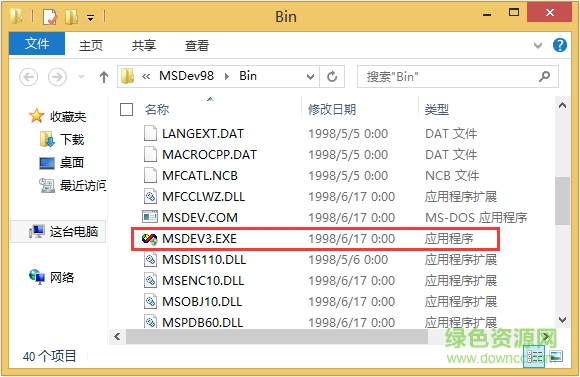The width and height of the screenshot is (580, 377).
Task: Click date 1998/5/6 0:00 of MSDIS110.DLL
Action: (348, 260)
